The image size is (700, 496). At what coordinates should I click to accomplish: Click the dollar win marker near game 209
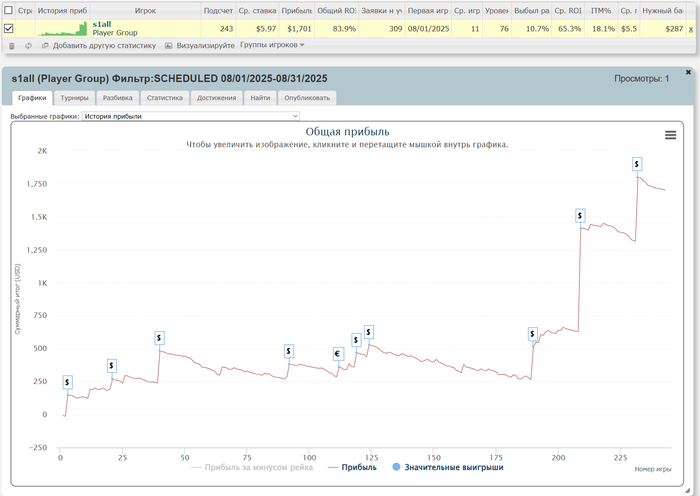(580, 216)
